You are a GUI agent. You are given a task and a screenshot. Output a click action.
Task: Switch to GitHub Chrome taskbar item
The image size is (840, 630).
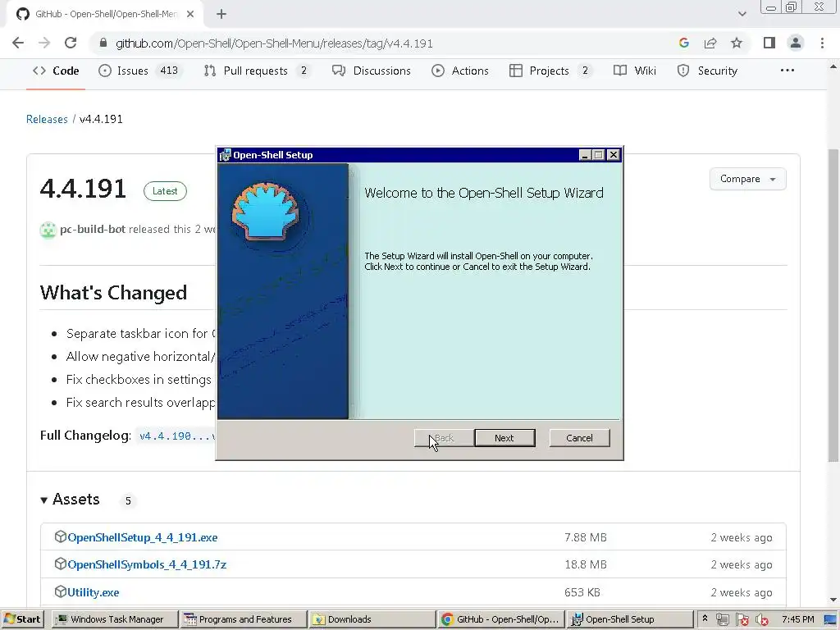coord(500,619)
